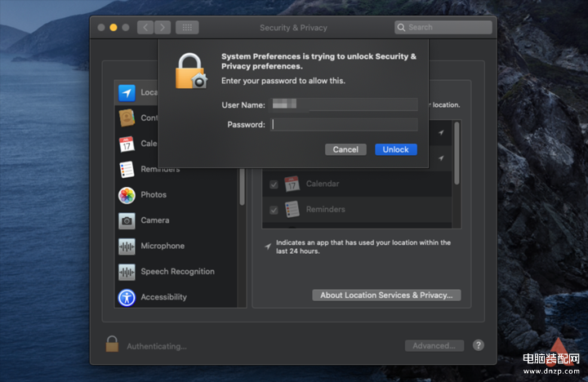Select Camera in the privacy list

[176, 220]
